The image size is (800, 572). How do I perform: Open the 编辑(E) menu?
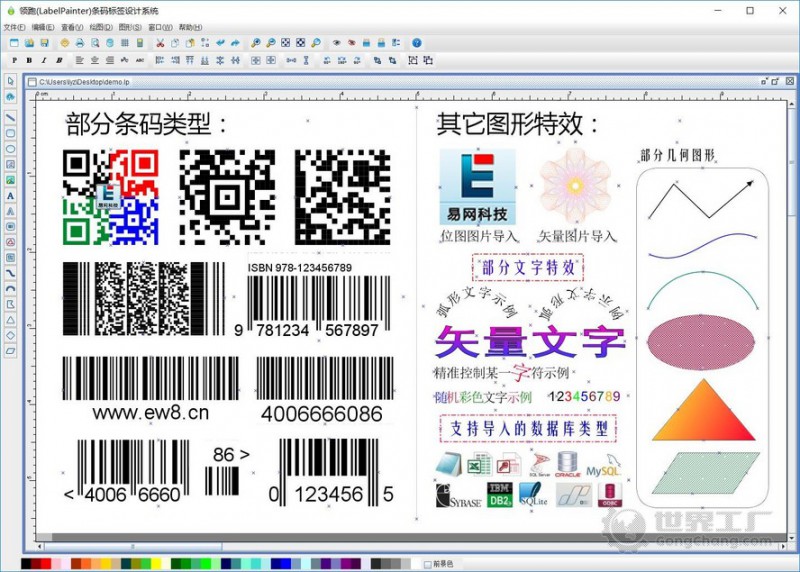click(43, 27)
